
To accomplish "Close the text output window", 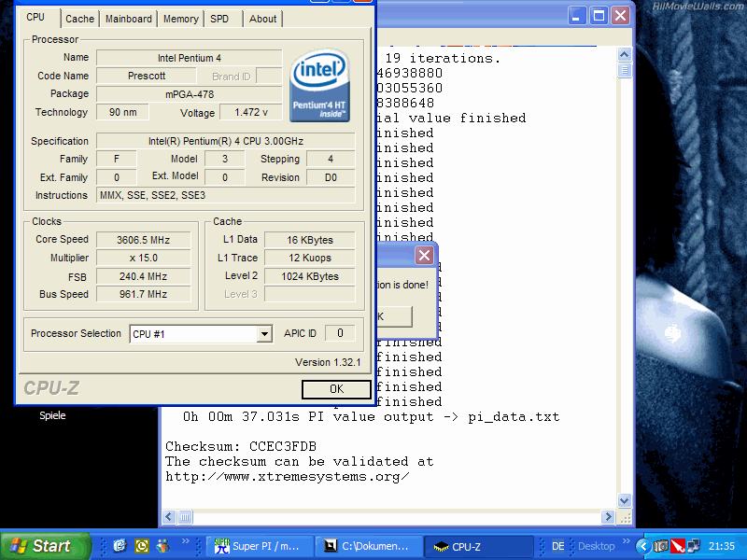I will click(620, 16).
